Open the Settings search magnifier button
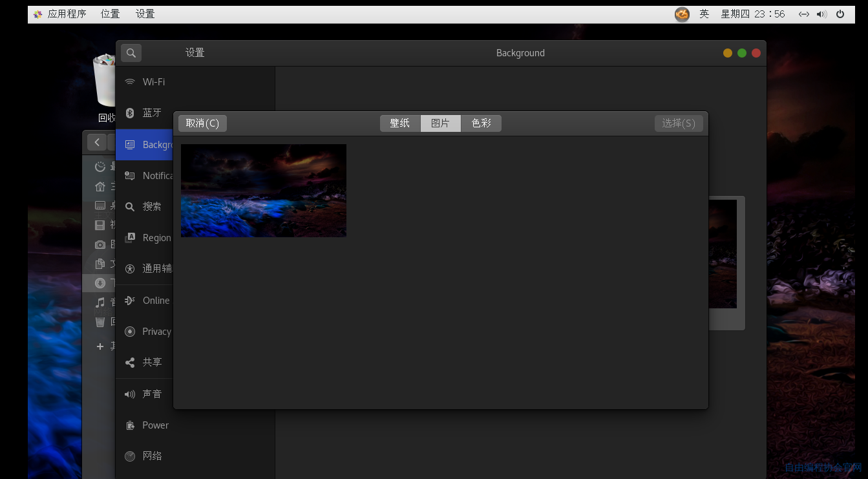Image resolution: width=868 pixels, height=479 pixels. click(131, 53)
